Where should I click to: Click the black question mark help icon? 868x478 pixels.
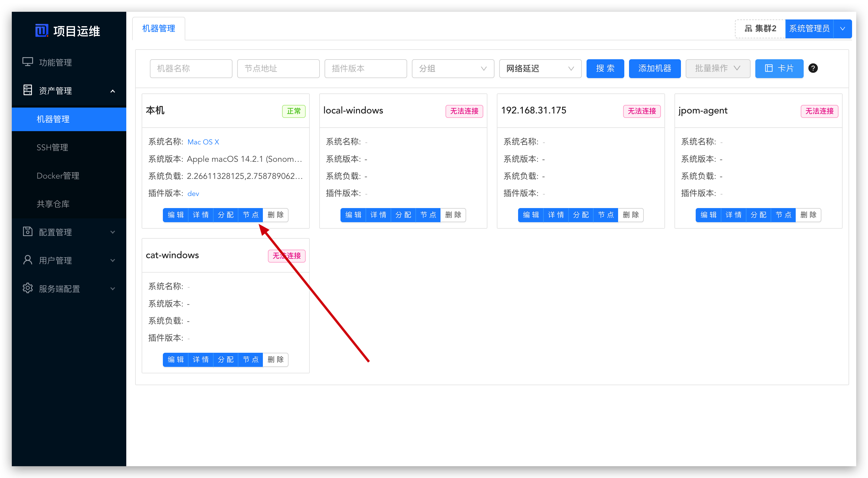tap(813, 68)
